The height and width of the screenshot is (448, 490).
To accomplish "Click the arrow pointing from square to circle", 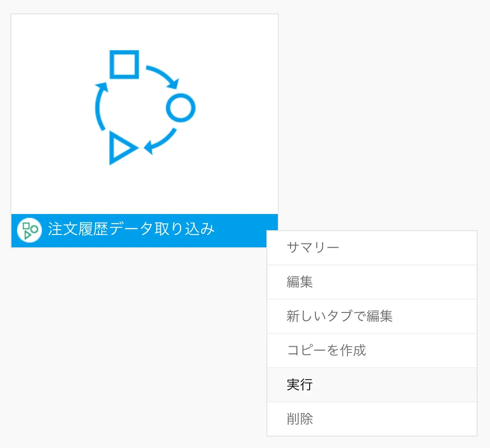I will (164, 77).
